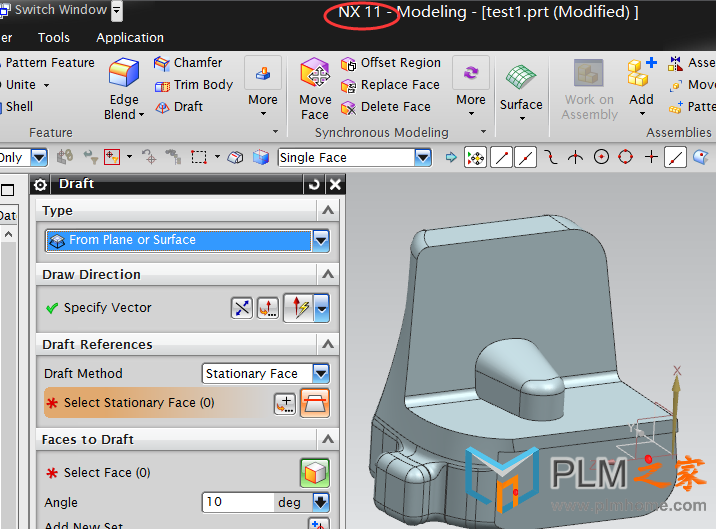
Task: Launch the Trim Body command
Action: point(194,85)
